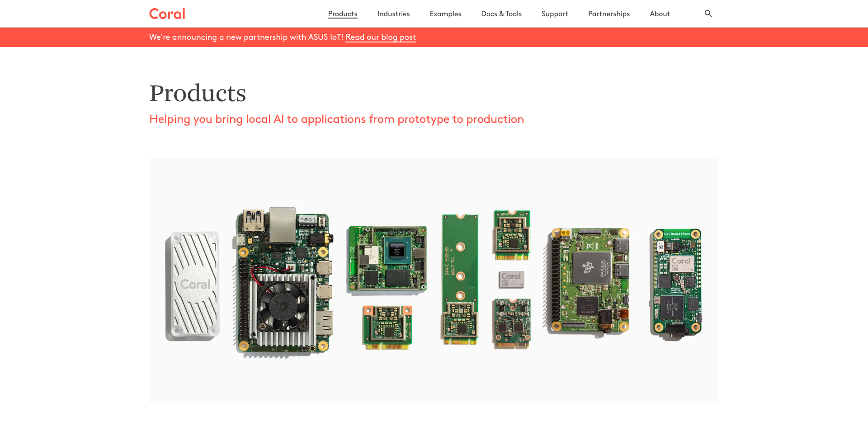
Task: Follow the Read our blog post link
Action: (x=381, y=37)
